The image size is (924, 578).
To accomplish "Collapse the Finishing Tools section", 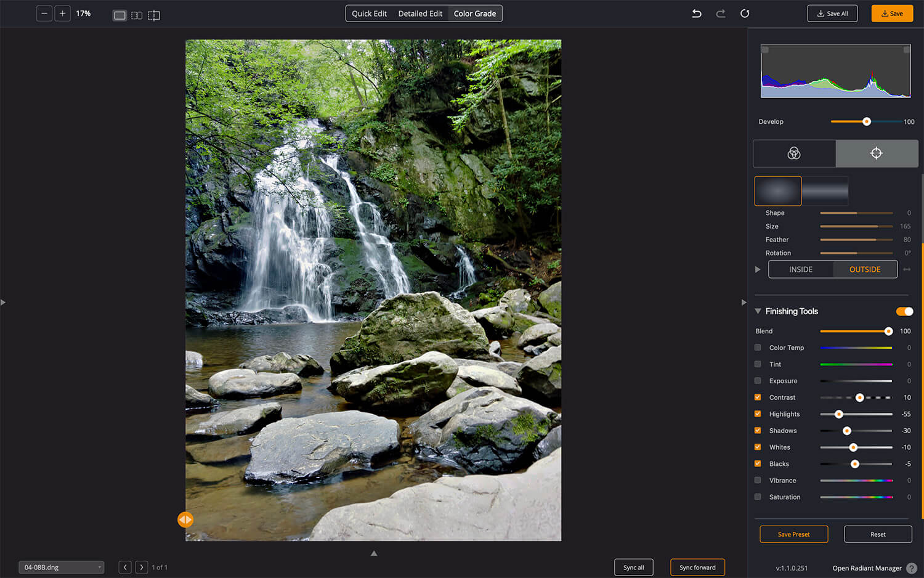I will pos(758,311).
